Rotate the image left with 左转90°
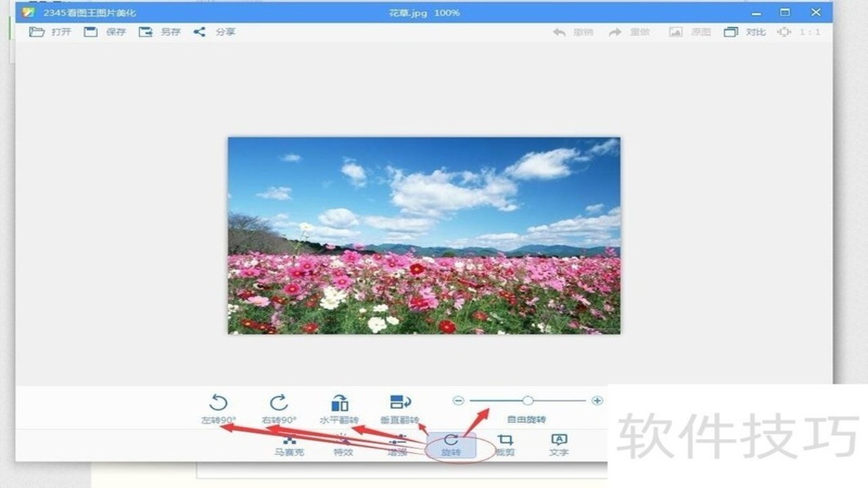The height and width of the screenshot is (488, 868). coord(218,410)
